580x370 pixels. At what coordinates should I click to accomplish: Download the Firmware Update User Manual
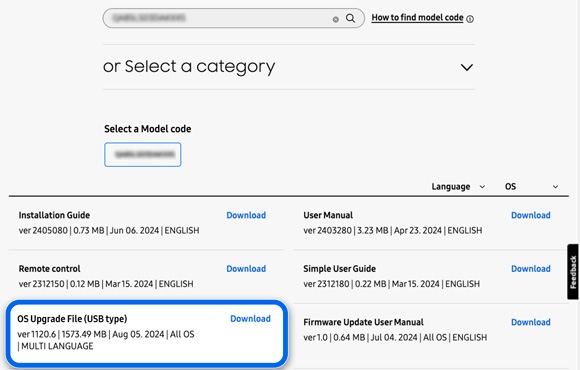click(531, 322)
